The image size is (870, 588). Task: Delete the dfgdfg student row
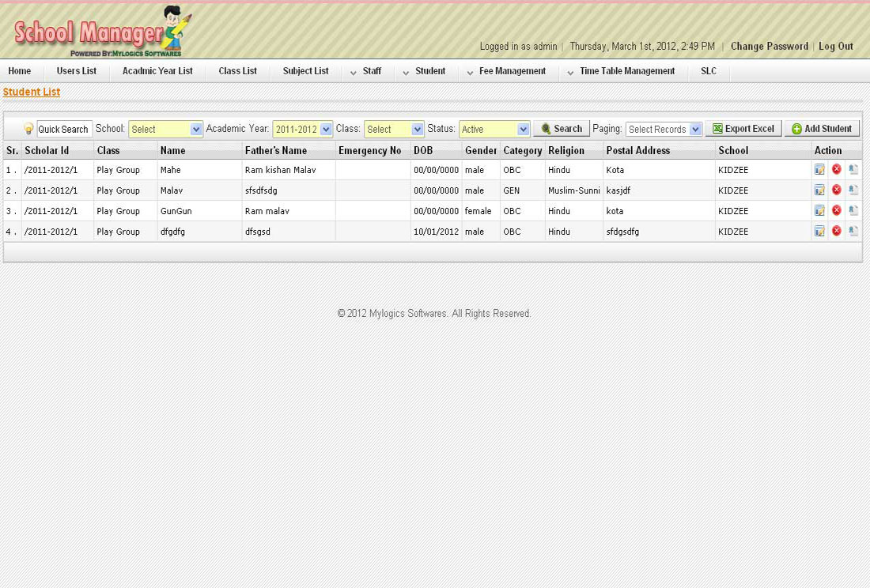(x=837, y=231)
